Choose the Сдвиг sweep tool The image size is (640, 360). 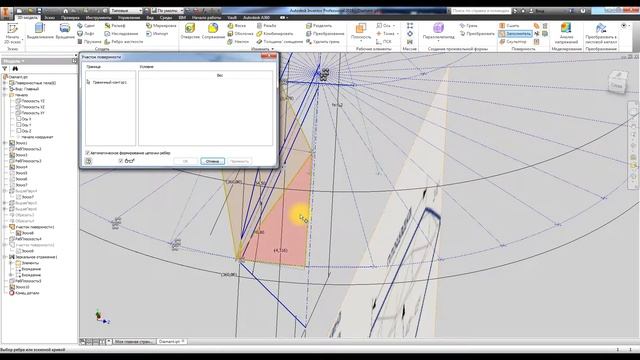coord(86,26)
